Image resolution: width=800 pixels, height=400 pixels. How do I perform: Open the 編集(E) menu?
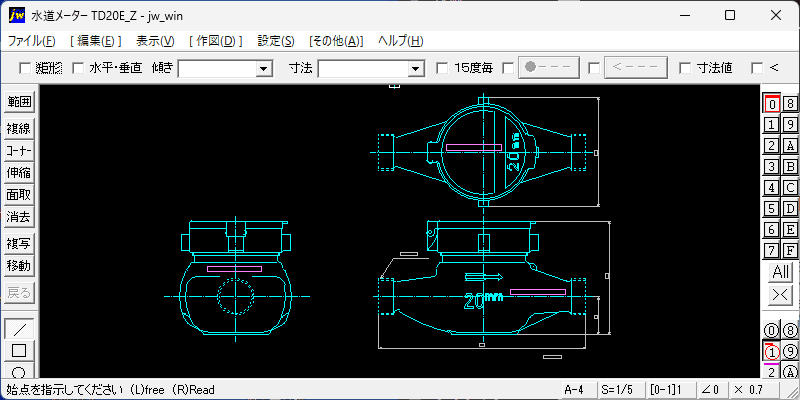95,41
